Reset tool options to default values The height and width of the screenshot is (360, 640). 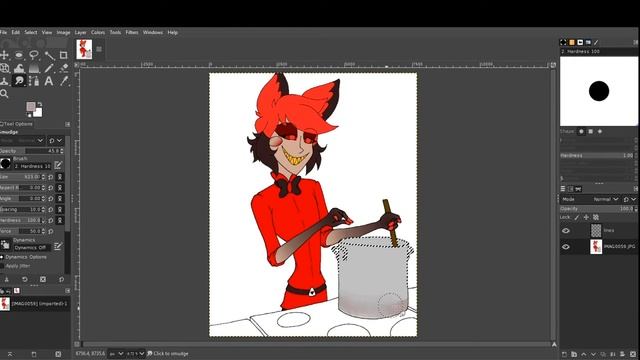(61, 280)
